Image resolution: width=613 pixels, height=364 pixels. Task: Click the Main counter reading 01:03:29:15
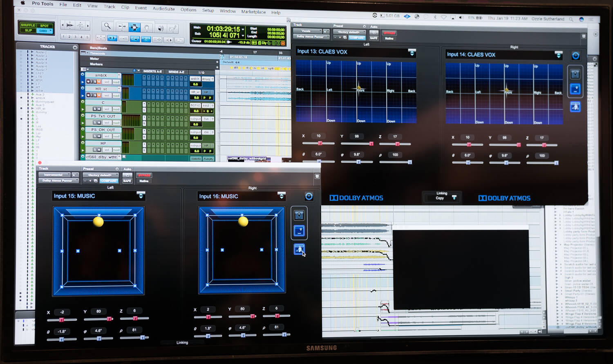(x=223, y=29)
